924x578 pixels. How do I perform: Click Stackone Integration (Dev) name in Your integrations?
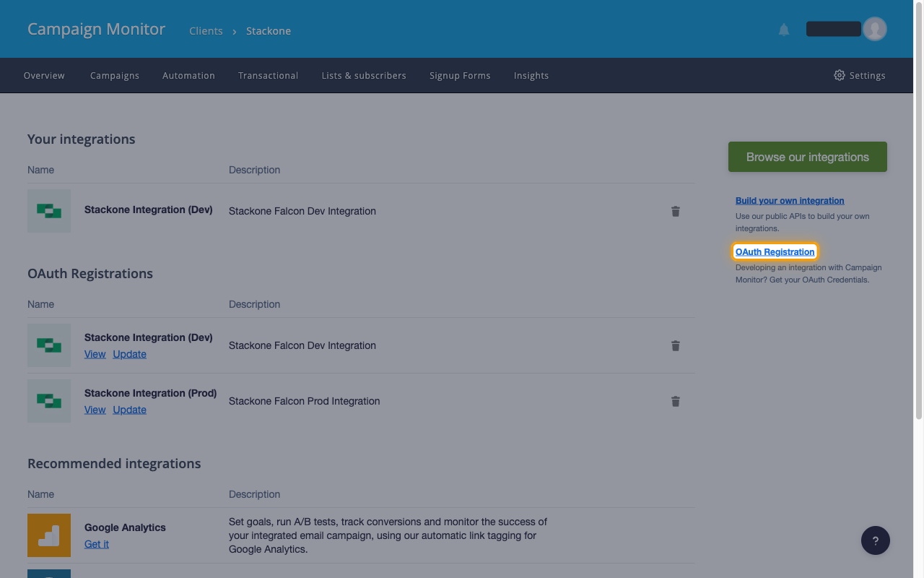pyautogui.click(x=149, y=210)
